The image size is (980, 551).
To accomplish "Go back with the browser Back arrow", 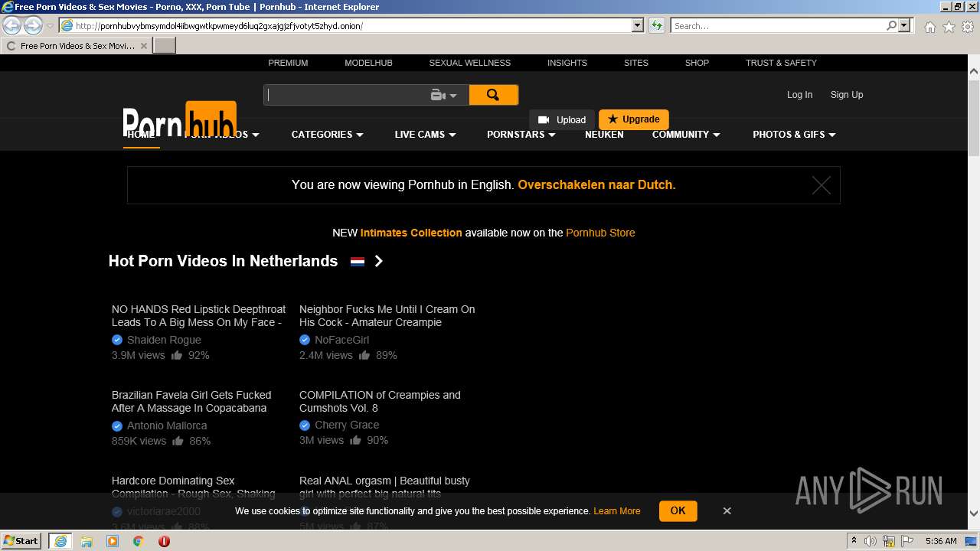I will pos(11,25).
